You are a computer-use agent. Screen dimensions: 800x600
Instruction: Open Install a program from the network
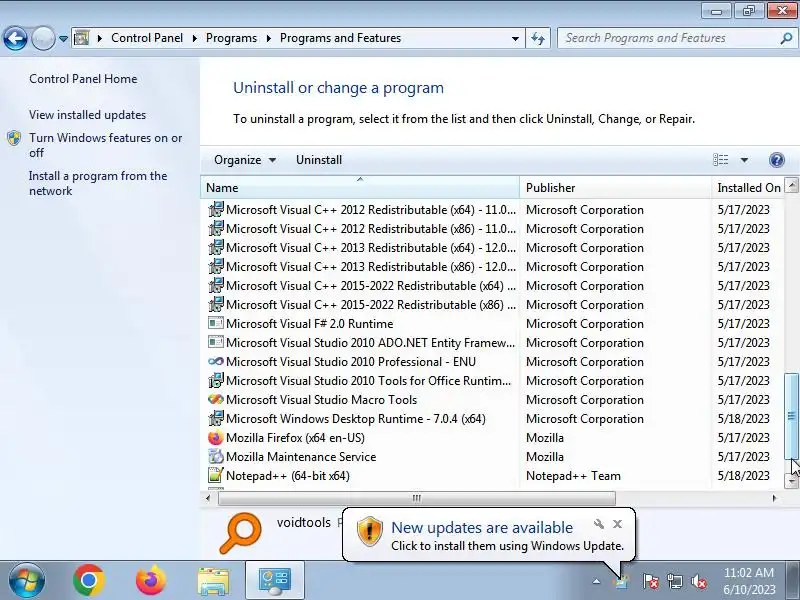coord(98,183)
